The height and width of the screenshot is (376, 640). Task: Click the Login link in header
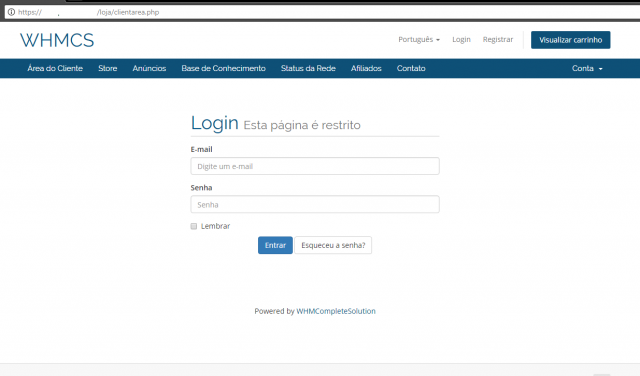(x=461, y=39)
